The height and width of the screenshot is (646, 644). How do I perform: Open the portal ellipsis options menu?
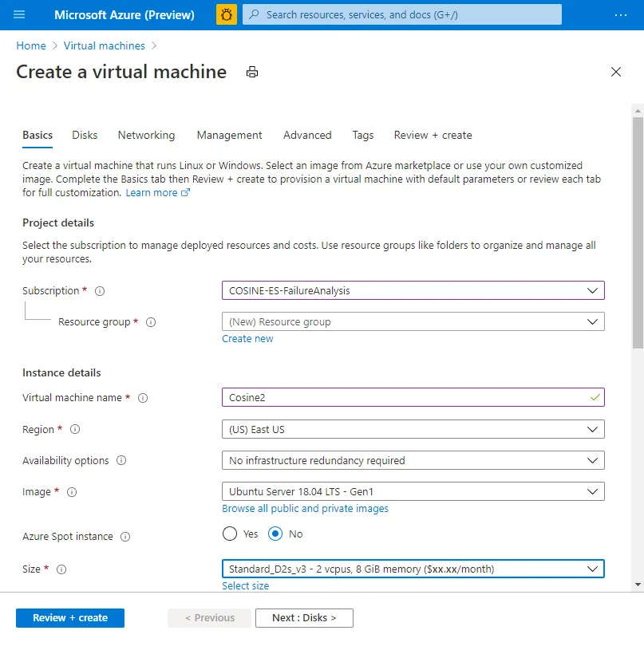coord(621,14)
